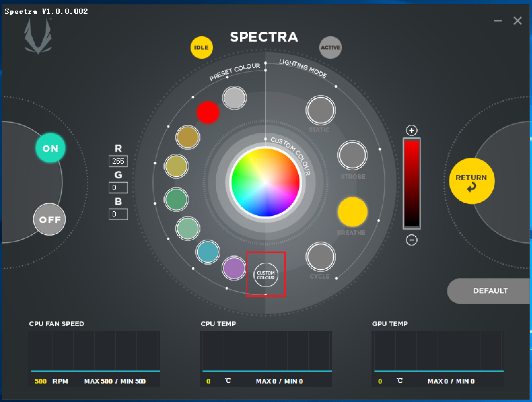Click the SPECTRA title text

tap(264, 37)
